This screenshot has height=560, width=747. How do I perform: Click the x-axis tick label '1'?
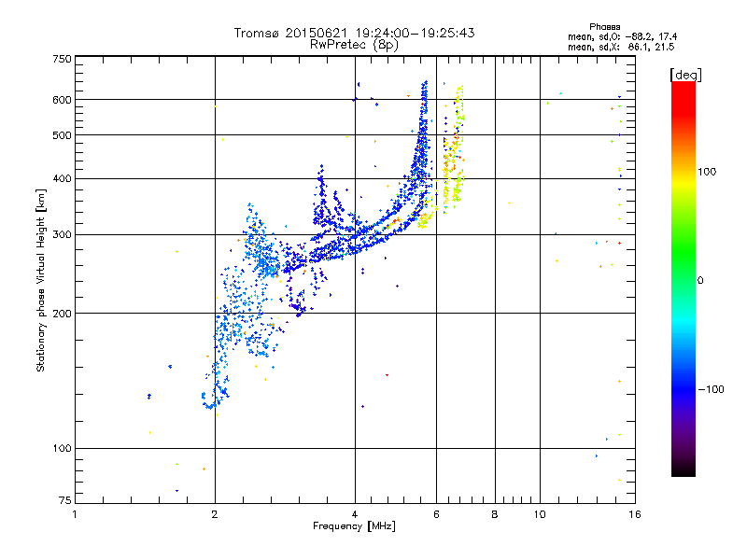click(75, 514)
